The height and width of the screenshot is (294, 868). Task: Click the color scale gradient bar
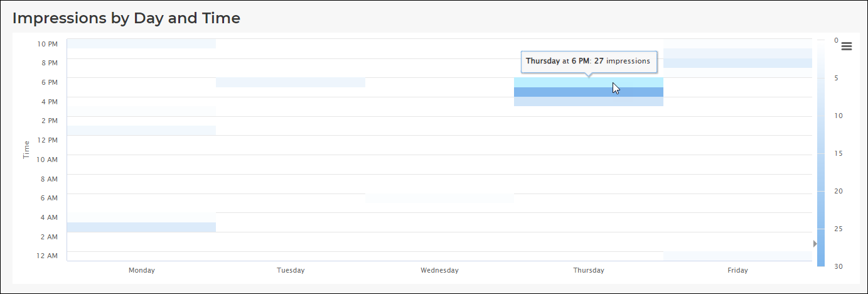[821, 153]
